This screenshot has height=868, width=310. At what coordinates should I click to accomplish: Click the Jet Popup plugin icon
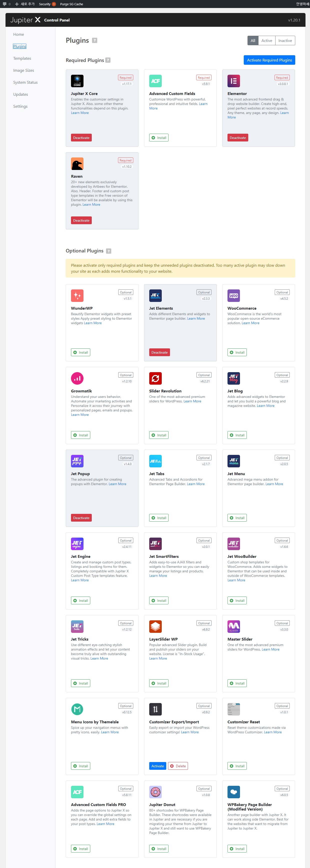[77, 461]
